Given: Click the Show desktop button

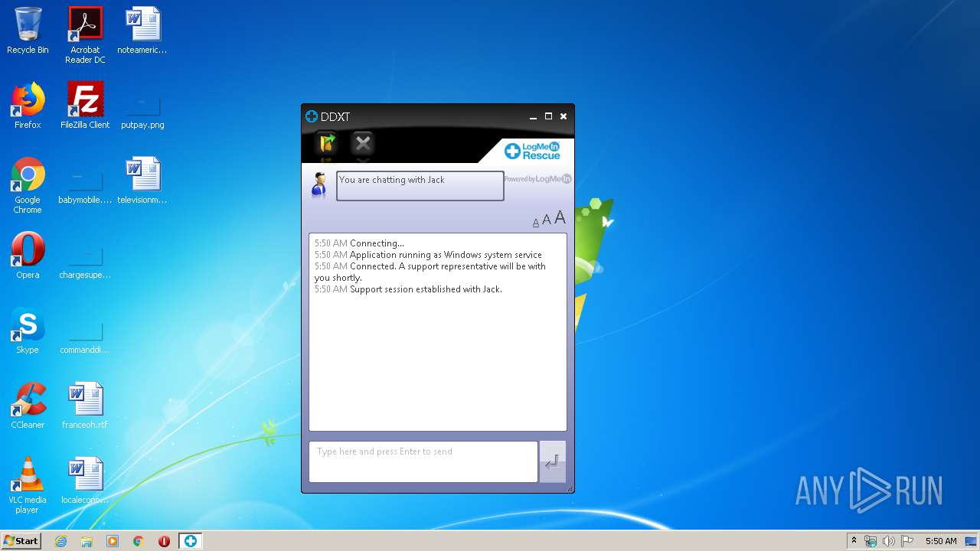Looking at the screenshot, I should [971, 541].
